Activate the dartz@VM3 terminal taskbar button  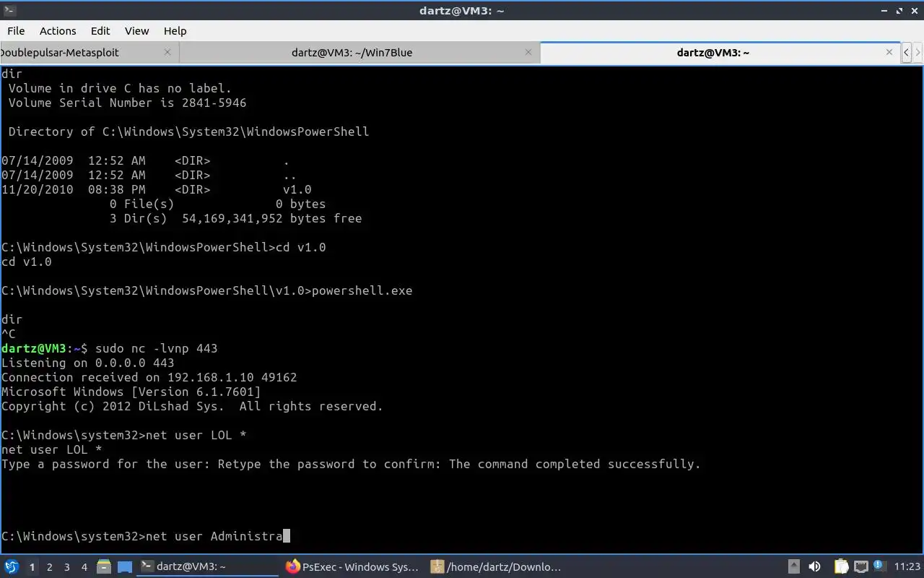[x=207, y=567]
